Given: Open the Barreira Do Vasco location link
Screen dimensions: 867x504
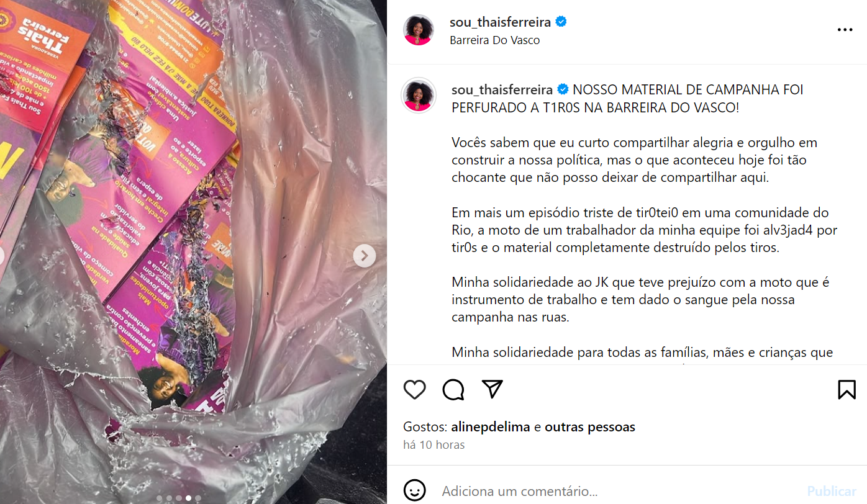Looking at the screenshot, I should tap(494, 40).
